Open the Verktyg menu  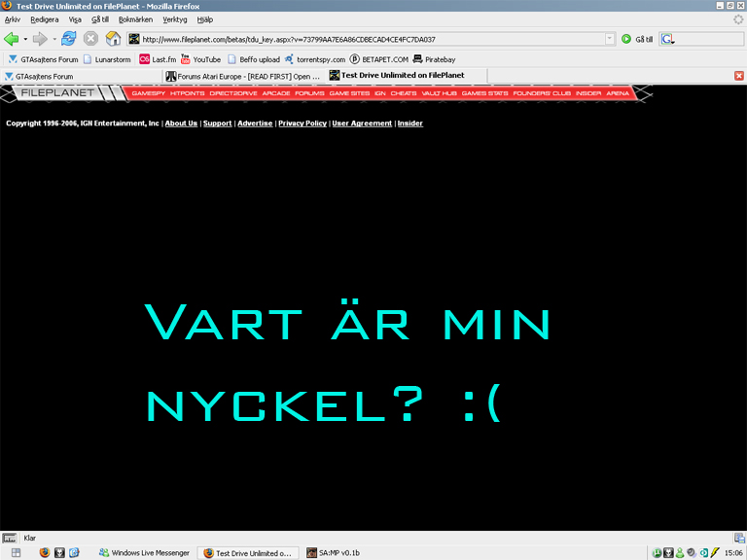[175, 19]
